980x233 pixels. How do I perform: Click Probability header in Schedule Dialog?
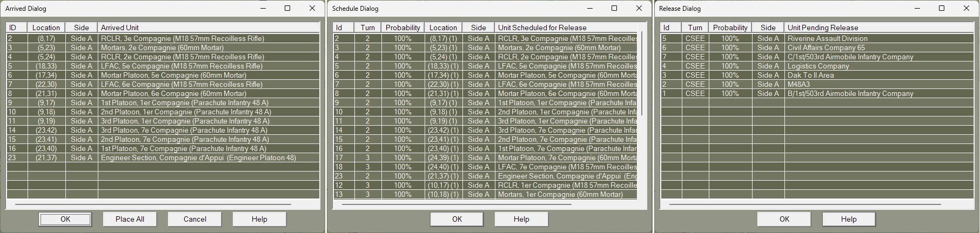pos(402,28)
